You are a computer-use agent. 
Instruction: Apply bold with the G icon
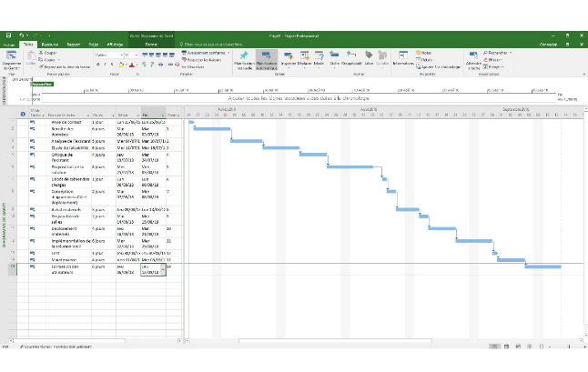click(x=97, y=65)
